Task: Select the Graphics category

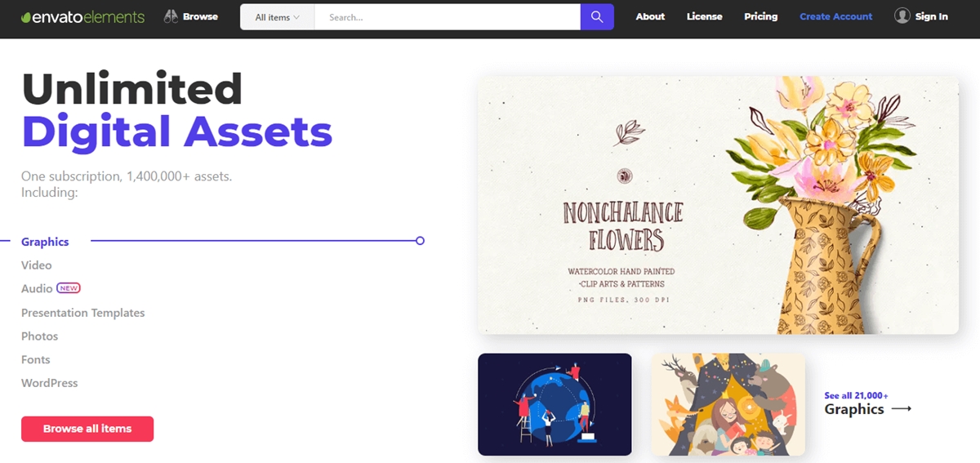Action: [45, 242]
